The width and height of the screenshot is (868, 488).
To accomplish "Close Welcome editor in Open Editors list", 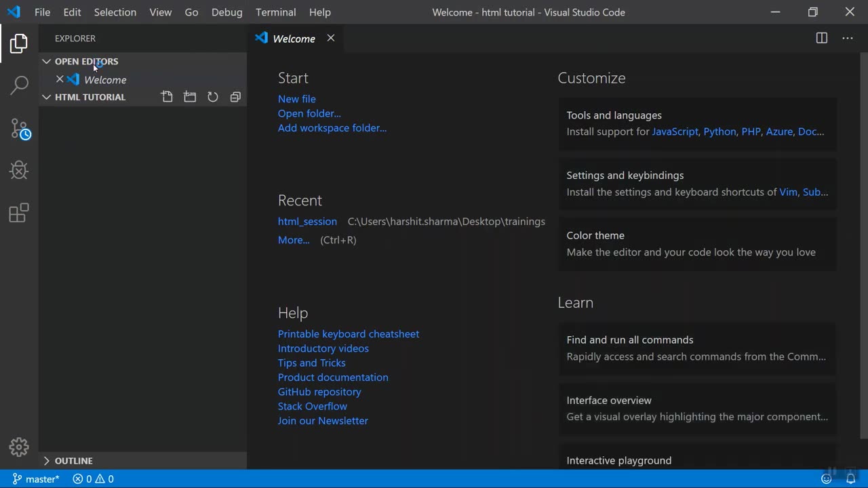I will 60,79.
